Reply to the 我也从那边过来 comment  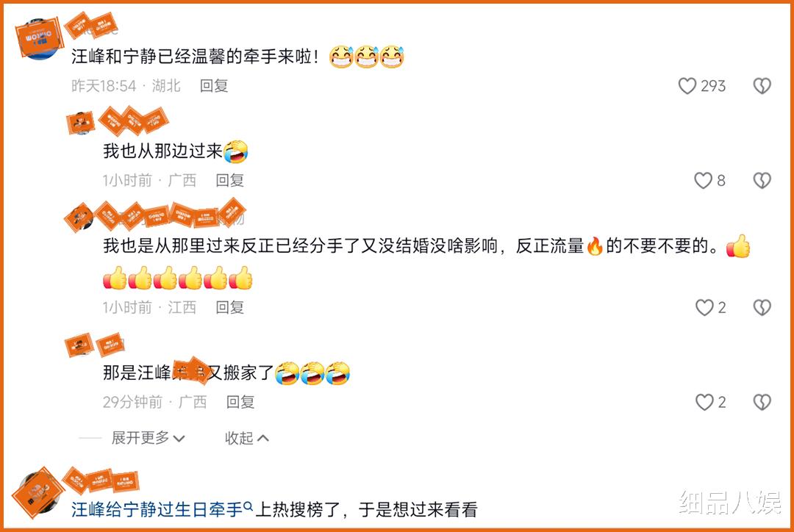tap(230, 180)
